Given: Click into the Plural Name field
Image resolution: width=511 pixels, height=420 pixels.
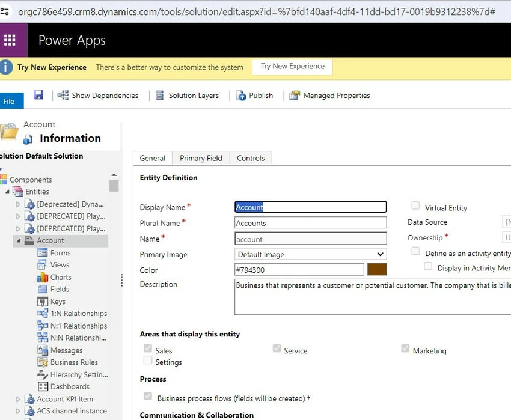Looking at the screenshot, I should click(311, 222).
